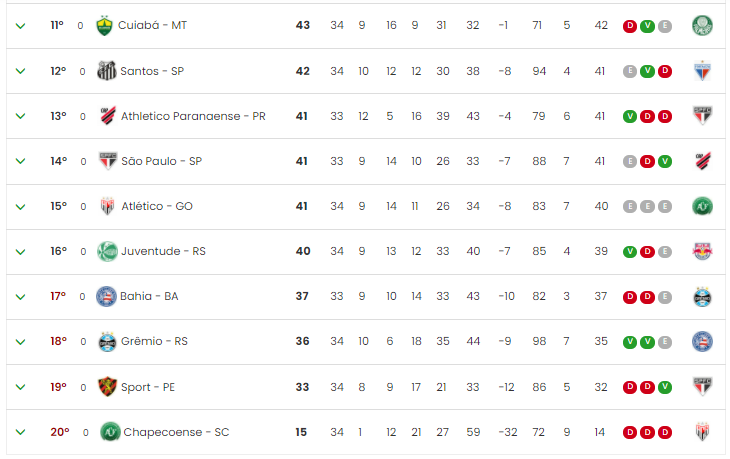Click first green V badge in Grêmio row
The width and height of the screenshot is (730, 459).
coord(629,342)
